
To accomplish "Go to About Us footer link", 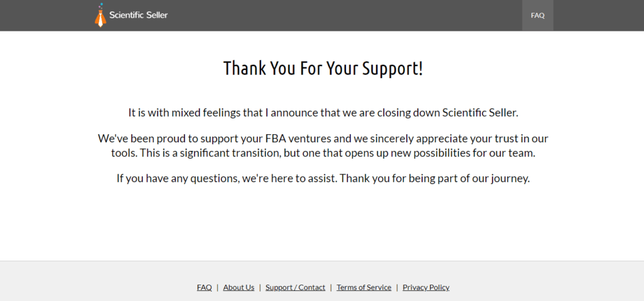I will 238,287.
